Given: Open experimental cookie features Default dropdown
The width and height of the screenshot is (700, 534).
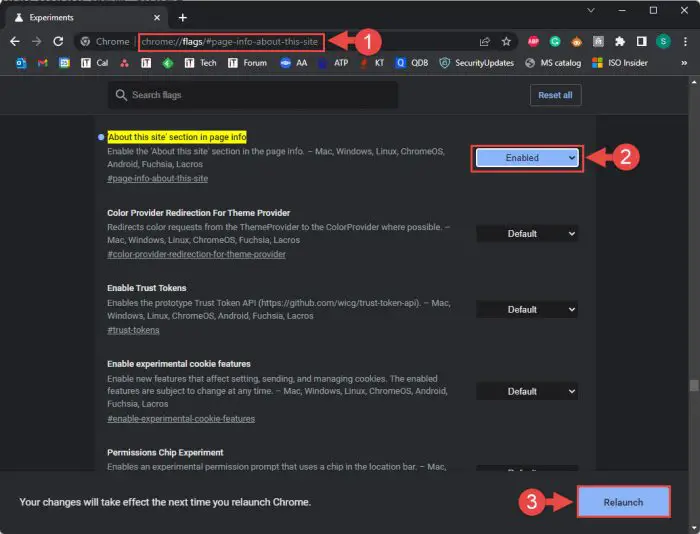Looking at the screenshot, I should pos(527,391).
